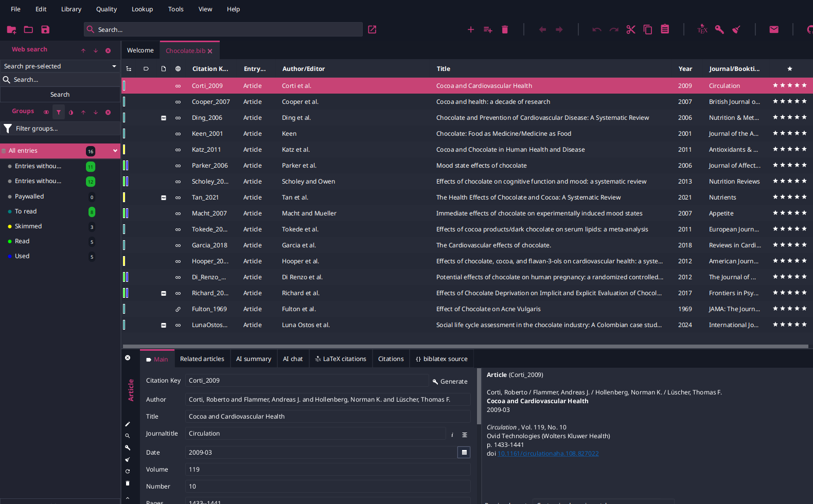Click the add entry from plain text icon
Viewport: 813px width, 504px height.
pyautogui.click(x=488, y=30)
